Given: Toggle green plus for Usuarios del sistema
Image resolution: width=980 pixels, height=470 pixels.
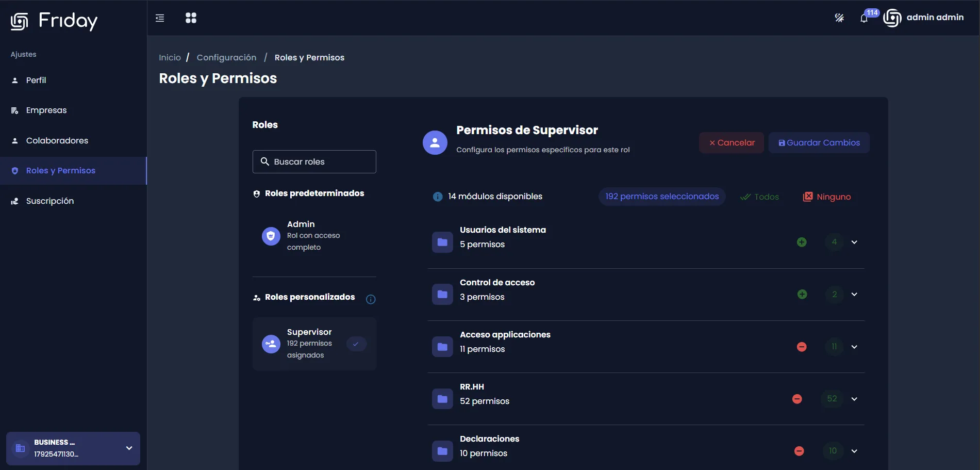Looking at the screenshot, I should [802, 242].
